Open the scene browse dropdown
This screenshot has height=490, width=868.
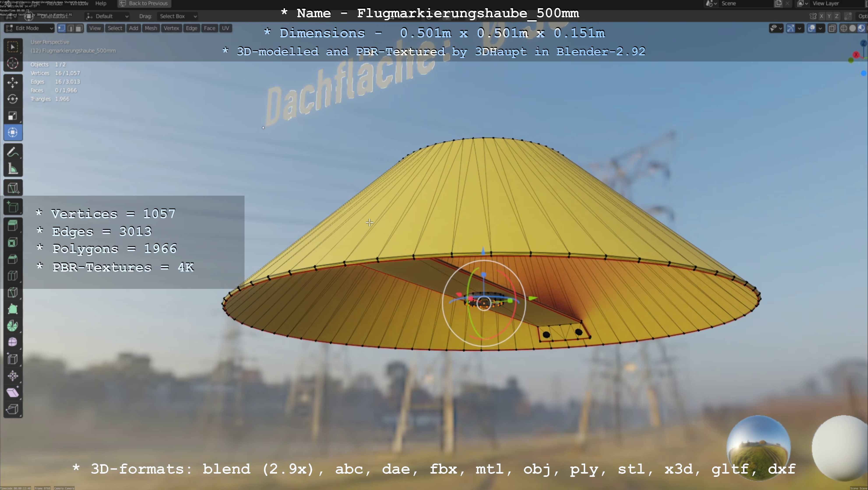711,3
